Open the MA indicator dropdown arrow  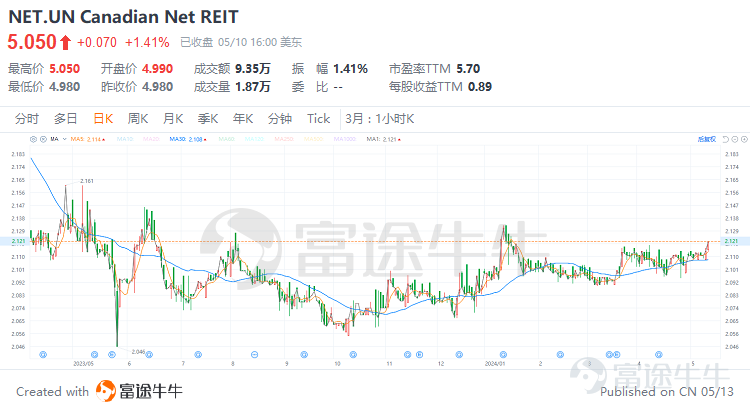[65, 139]
